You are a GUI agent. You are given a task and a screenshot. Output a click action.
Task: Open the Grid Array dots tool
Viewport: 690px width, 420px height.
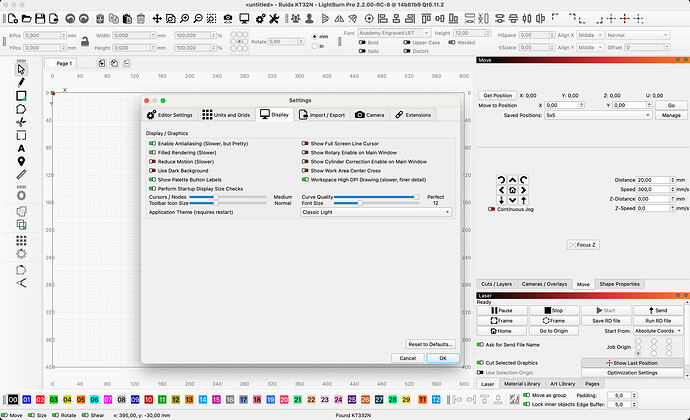(x=21, y=240)
